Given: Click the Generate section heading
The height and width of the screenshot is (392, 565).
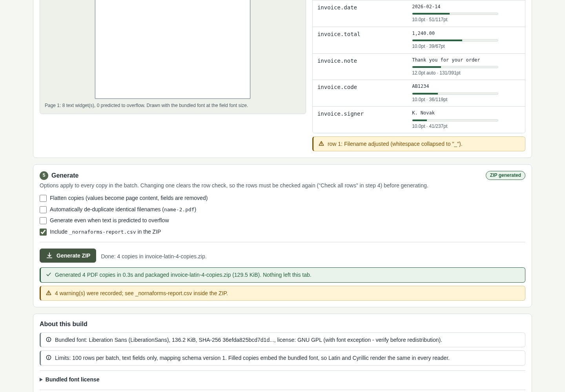Looking at the screenshot, I should coord(65,176).
